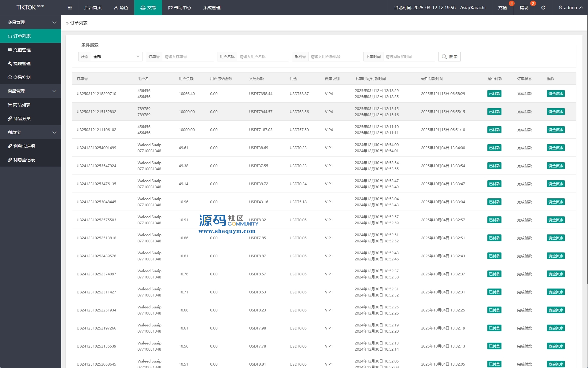This screenshot has width=588, height=368.
Task: Open 商品分类 in the sidebar
Action: tap(31, 119)
